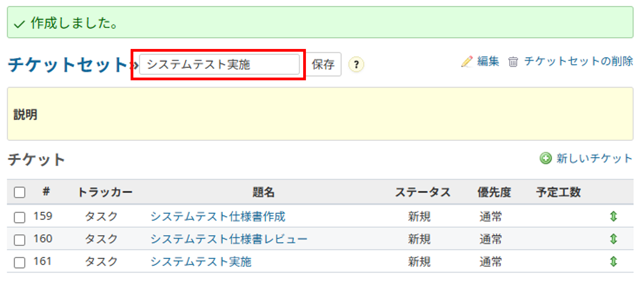This screenshot has height=284, width=644.
Task: Click the trash can delete icon
Action: click(x=513, y=62)
